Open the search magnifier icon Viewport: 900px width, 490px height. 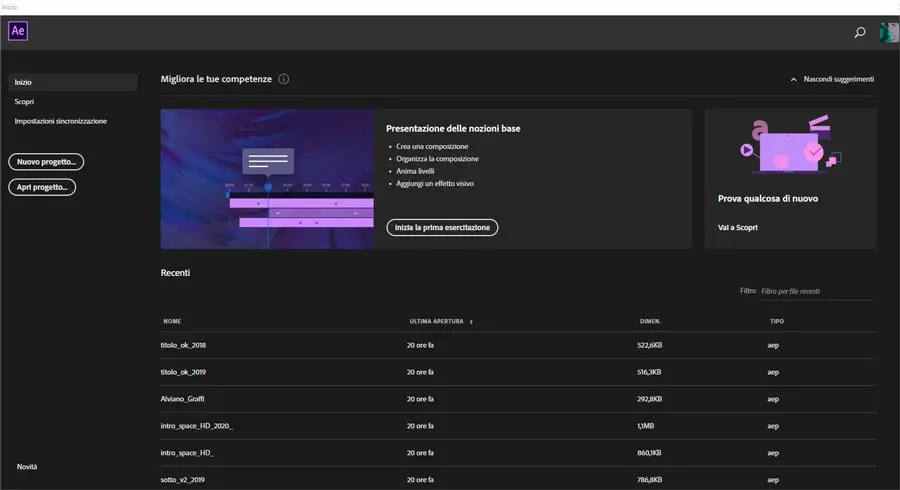[x=860, y=33]
